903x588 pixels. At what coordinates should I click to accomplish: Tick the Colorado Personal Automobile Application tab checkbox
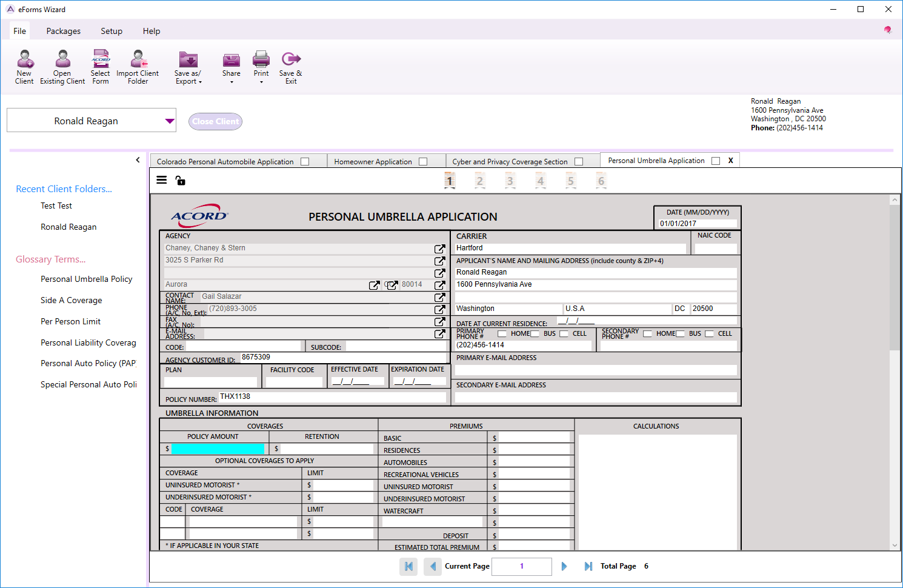point(305,162)
